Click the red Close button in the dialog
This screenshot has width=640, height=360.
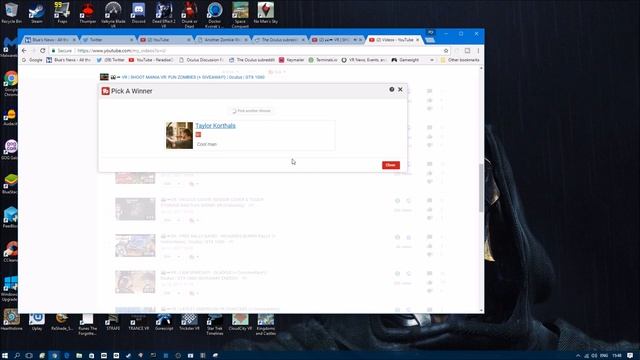391,165
